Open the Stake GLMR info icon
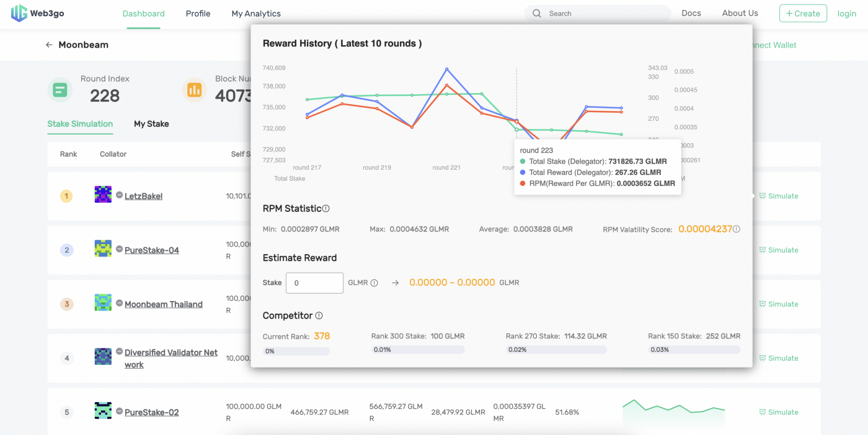Screen dimensions: 868x435 (x=374, y=283)
